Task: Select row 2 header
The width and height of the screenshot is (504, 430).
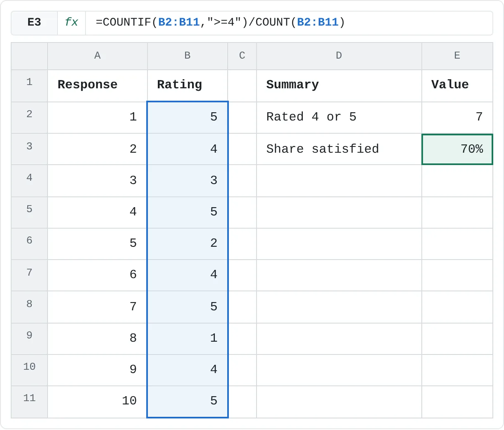Action: (x=29, y=118)
